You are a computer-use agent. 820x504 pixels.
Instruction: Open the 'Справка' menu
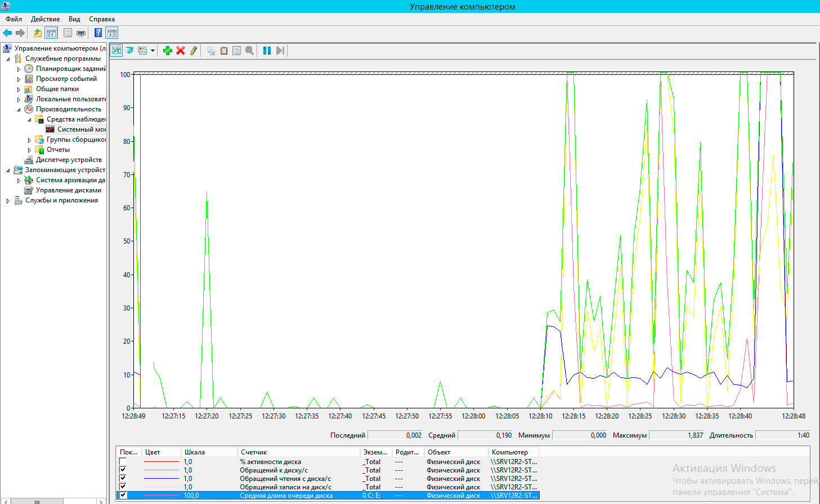tap(101, 19)
